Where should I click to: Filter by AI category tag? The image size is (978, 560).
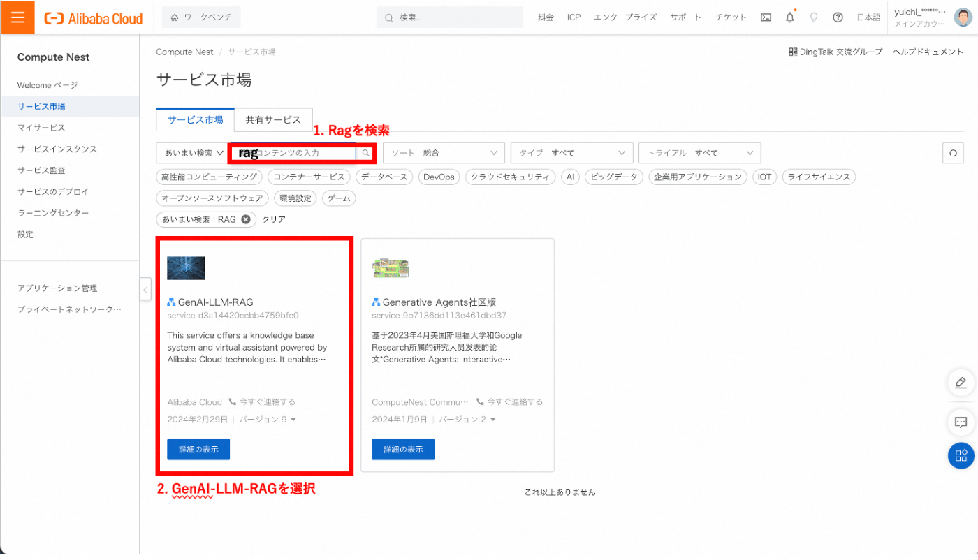[570, 177]
